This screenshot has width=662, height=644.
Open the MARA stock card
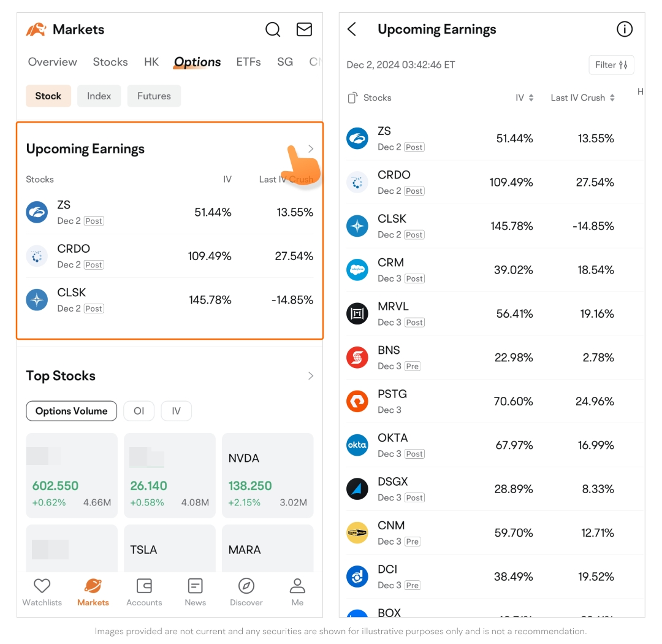268,548
